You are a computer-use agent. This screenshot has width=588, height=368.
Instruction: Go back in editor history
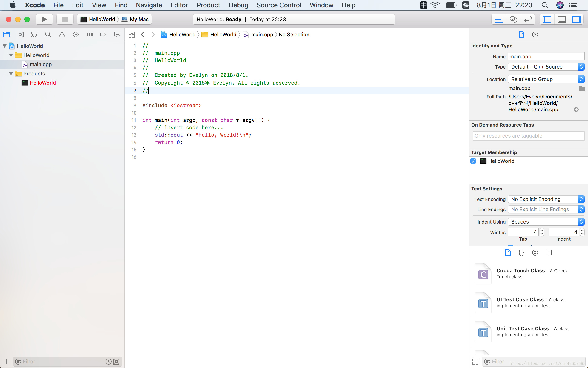(x=143, y=34)
